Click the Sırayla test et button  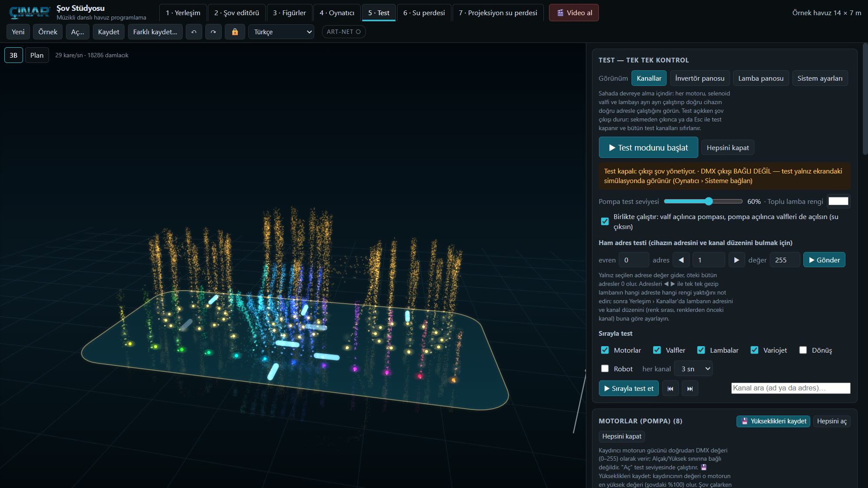(x=628, y=389)
